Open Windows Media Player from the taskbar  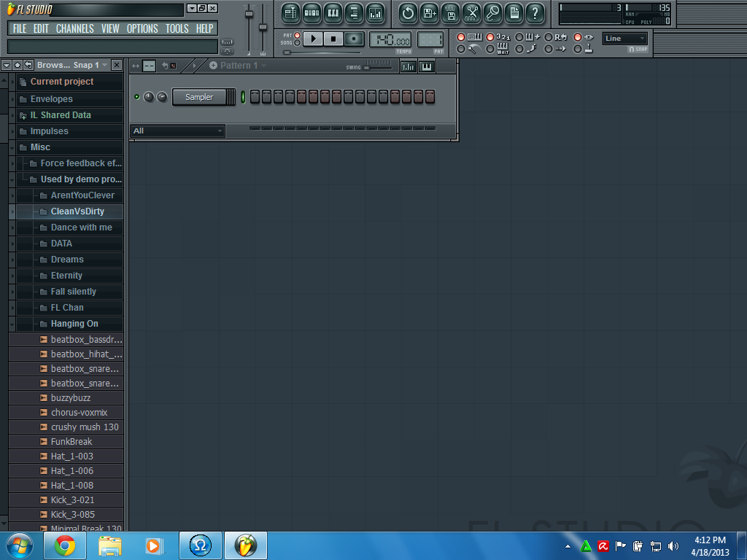point(154,545)
